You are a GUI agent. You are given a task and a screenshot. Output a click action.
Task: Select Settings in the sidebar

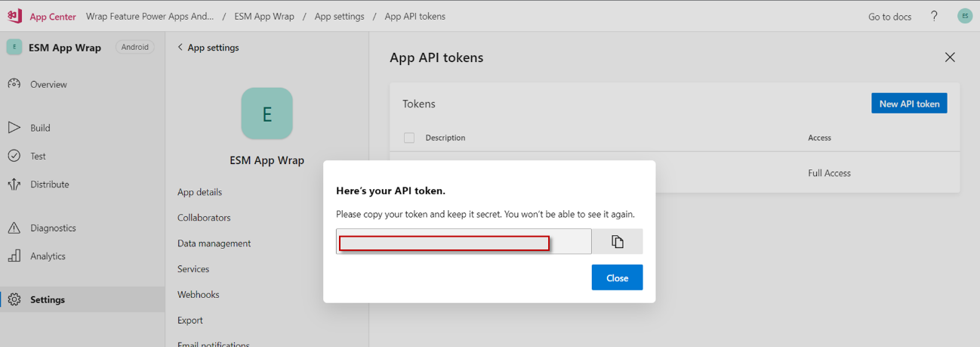[x=82, y=299]
